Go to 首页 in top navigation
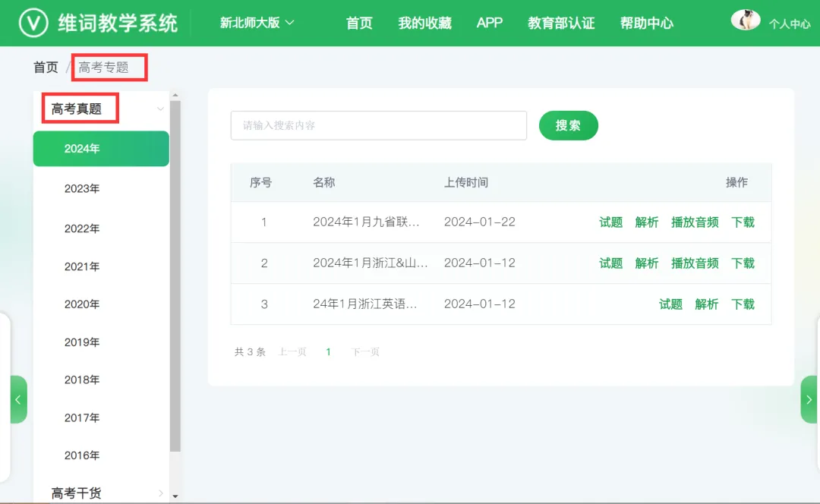Screen dimensions: 820x504 [359, 23]
